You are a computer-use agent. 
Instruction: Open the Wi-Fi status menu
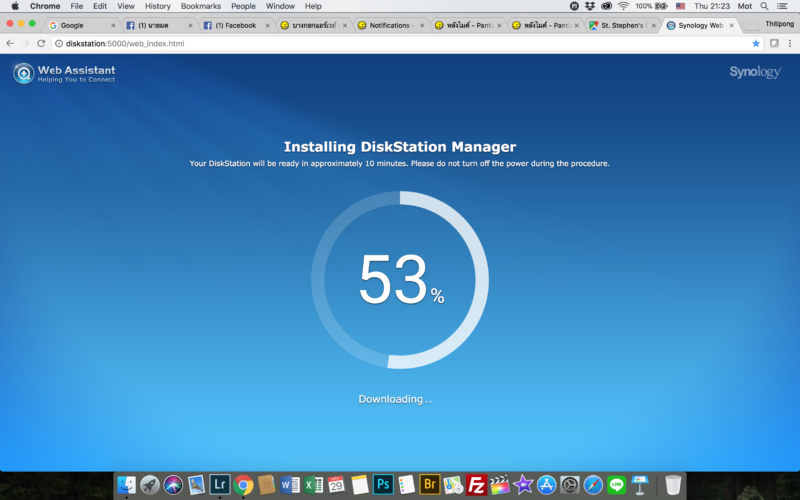(x=623, y=6)
